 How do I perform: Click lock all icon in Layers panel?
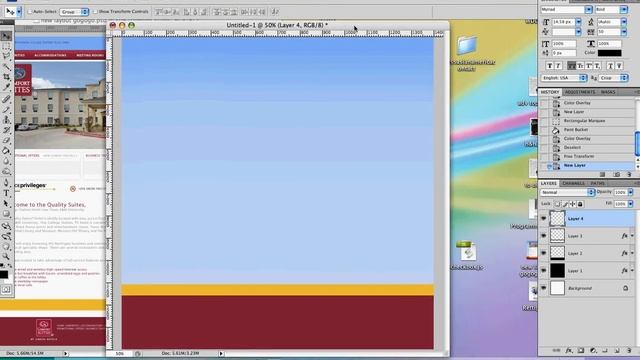(580, 204)
